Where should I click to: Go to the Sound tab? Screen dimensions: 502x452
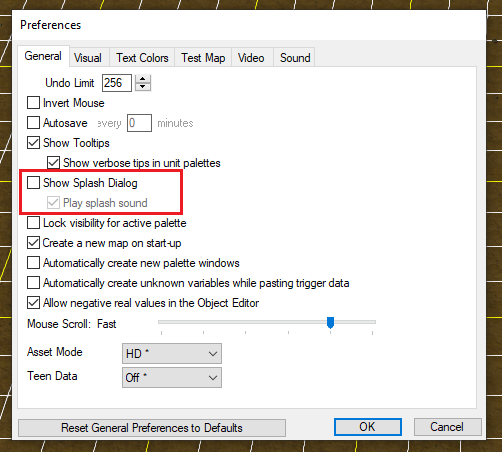(x=295, y=58)
